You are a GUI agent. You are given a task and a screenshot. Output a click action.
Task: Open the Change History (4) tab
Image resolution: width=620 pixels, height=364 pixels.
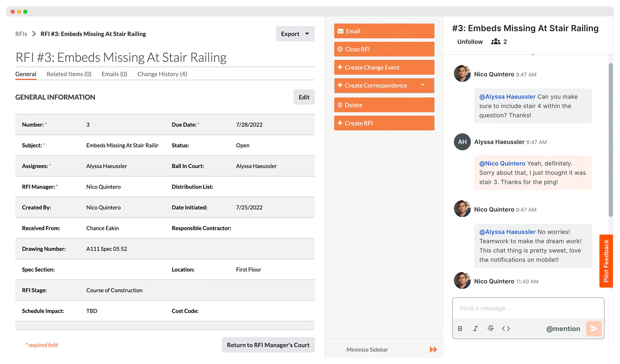click(x=162, y=74)
